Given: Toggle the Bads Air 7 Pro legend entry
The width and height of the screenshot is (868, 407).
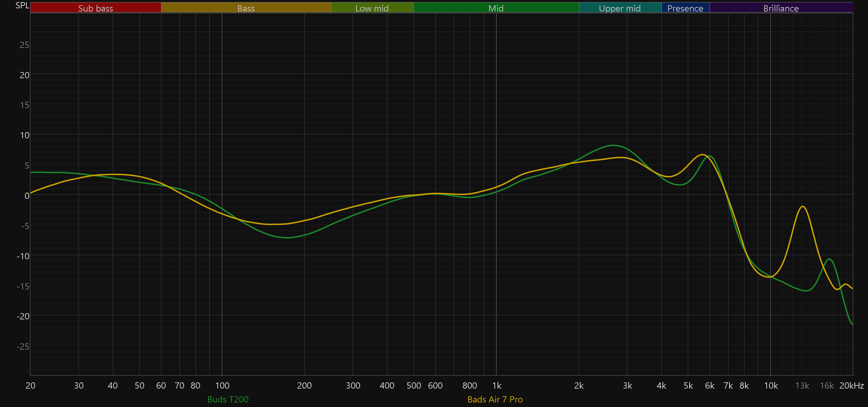Looking at the screenshot, I should [x=495, y=399].
